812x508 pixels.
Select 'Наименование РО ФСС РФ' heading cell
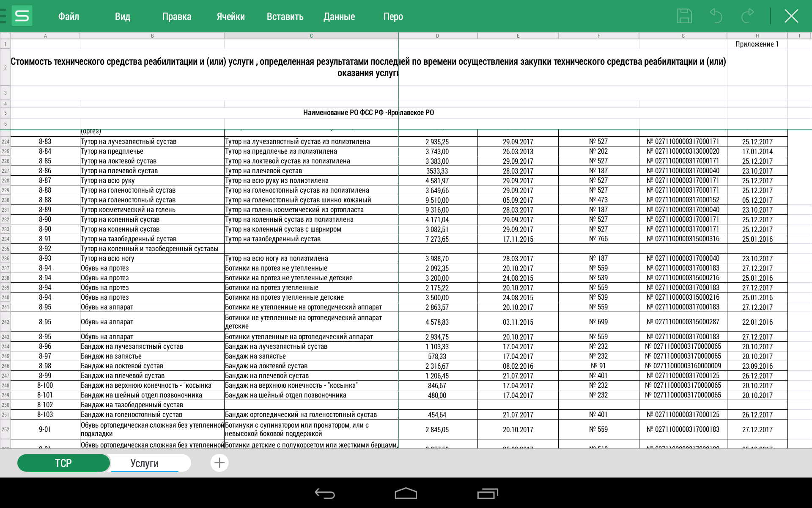point(368,113)
